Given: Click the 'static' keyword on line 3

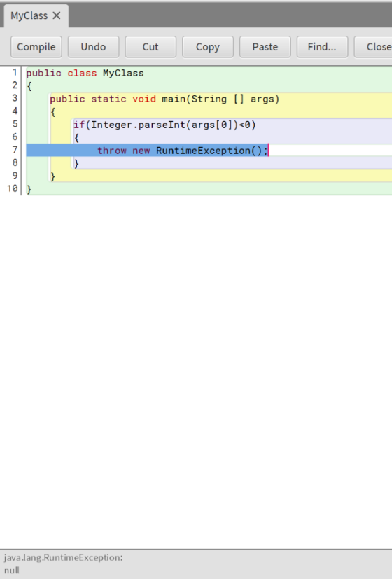Looking at the screenshot, I should pos(108,99).
